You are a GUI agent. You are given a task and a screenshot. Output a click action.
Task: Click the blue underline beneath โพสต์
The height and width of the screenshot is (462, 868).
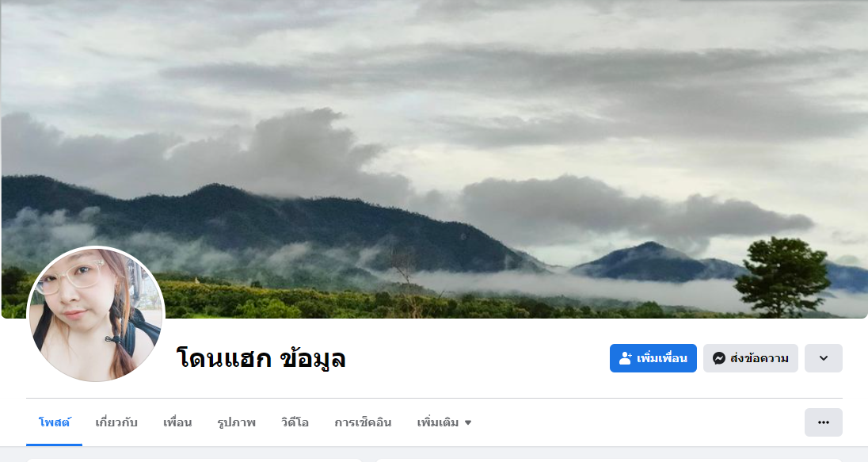pos(54,445)
